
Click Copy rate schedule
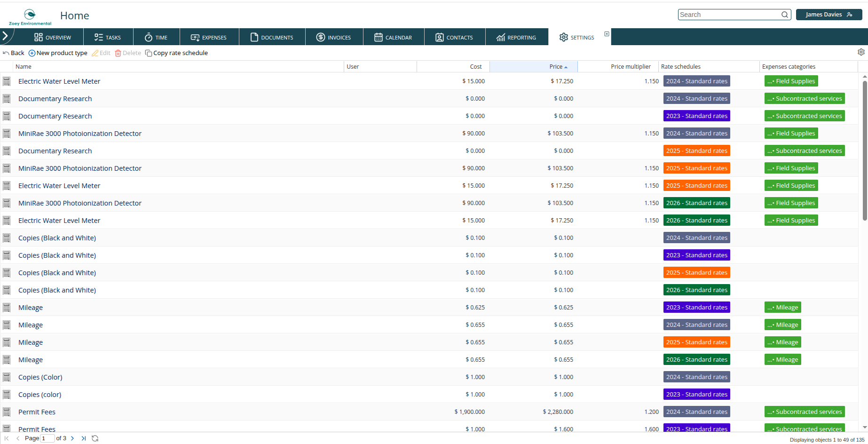[176, 53]
